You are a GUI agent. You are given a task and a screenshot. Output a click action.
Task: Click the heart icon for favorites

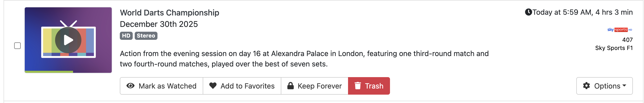(x=213, y=86)
